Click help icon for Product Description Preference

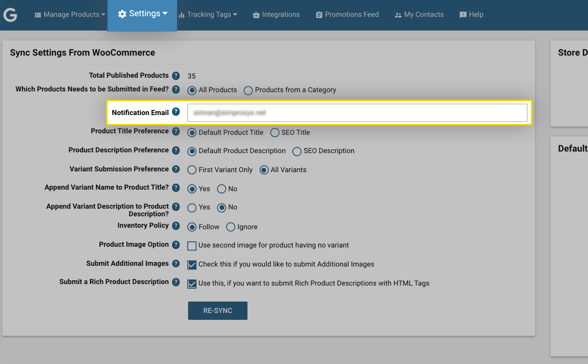[x=176, y=150]
